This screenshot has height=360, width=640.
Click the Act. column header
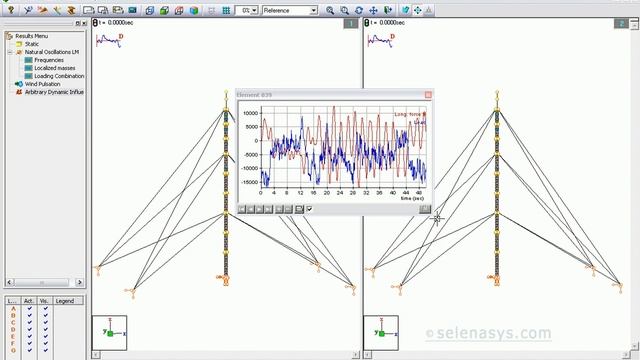(29, 301)
